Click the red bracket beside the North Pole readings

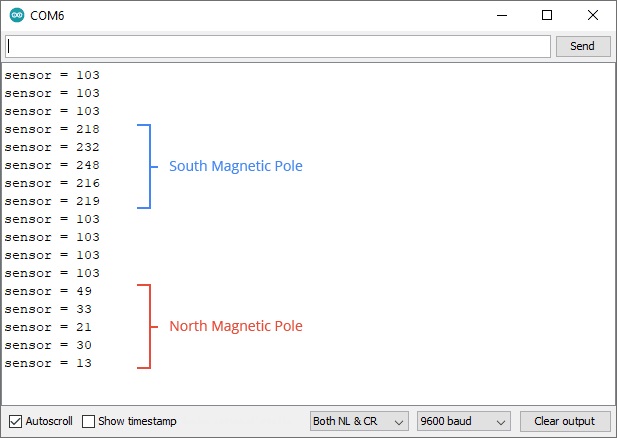pos(148,326)
